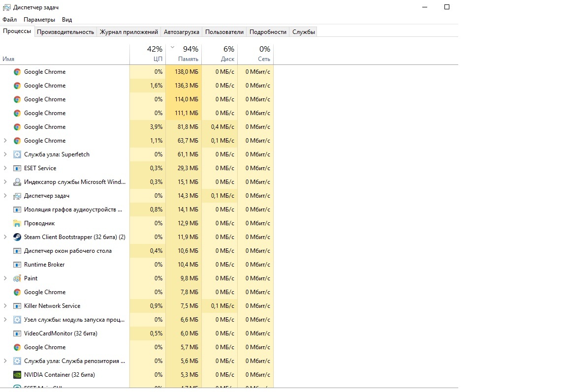Image resolution: width=567 pixels, height=392 pixels.
Task: Click Chrome icon in the 63,7 МБ row
Action: click(17, 141)
